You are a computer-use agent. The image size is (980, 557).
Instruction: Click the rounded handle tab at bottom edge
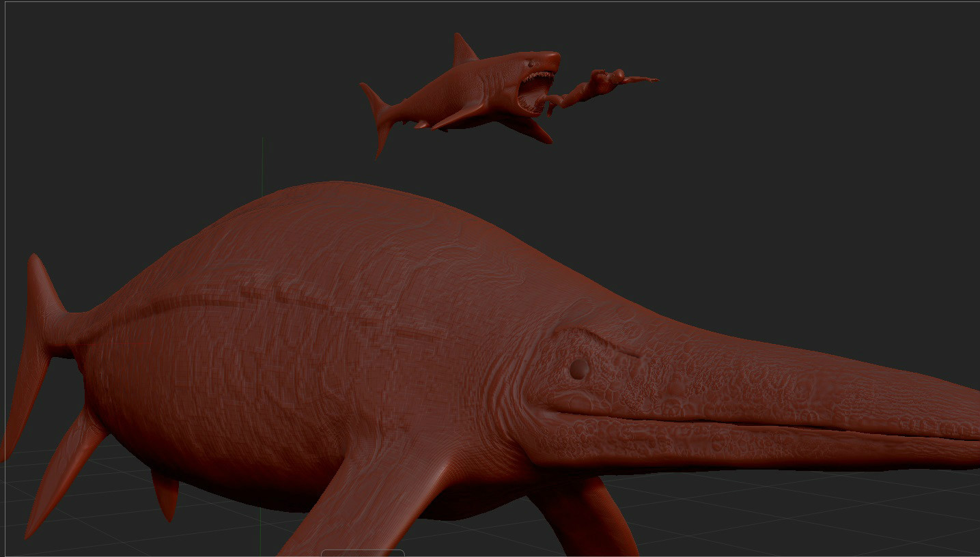click(x=363, y=553)
